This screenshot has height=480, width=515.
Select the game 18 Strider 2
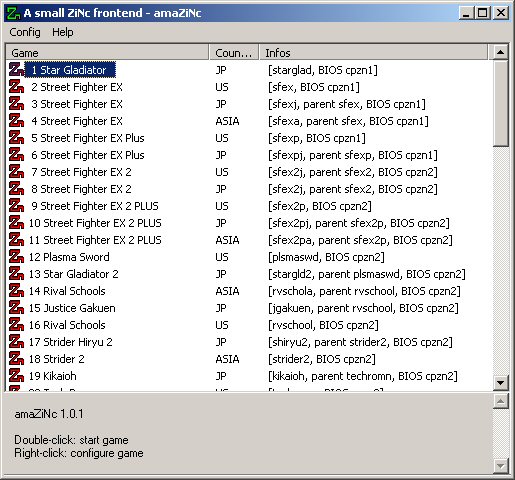pos(56,359)
